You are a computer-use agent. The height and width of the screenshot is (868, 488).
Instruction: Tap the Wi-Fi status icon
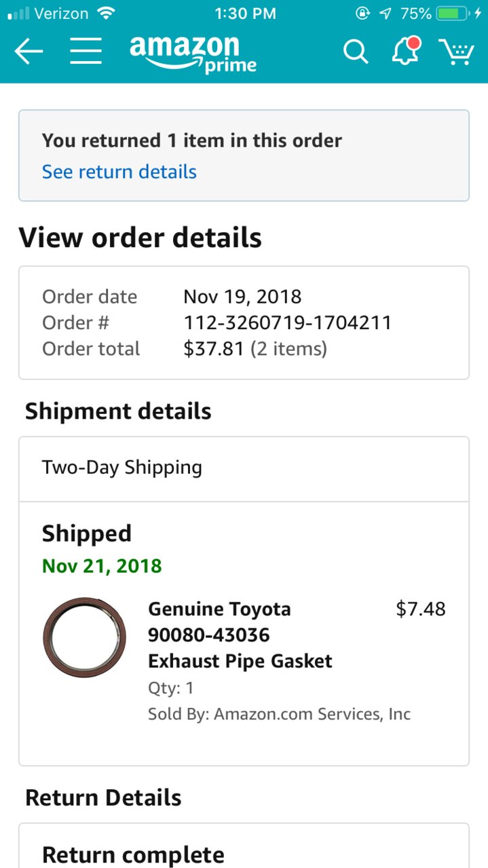point(106,13)
